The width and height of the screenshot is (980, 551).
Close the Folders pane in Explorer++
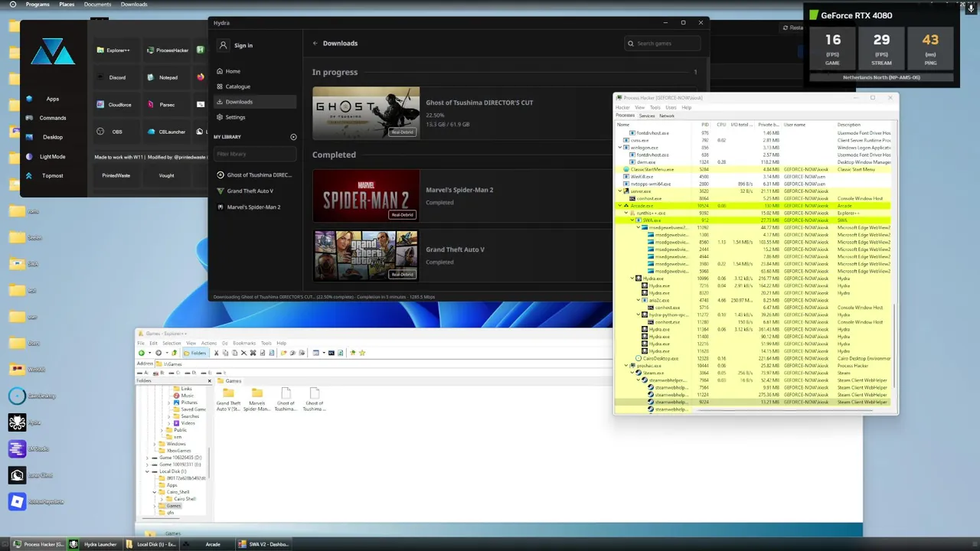coord(209,380)
